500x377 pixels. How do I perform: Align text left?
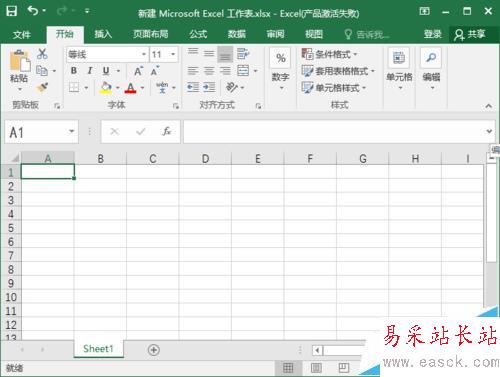click(193, 71)
